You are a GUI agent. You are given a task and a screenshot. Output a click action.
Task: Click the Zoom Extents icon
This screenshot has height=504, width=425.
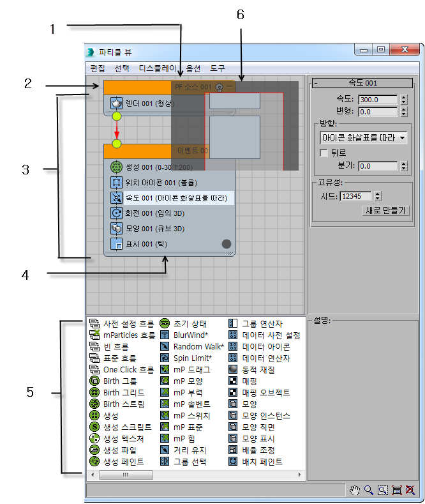point(397,490)
